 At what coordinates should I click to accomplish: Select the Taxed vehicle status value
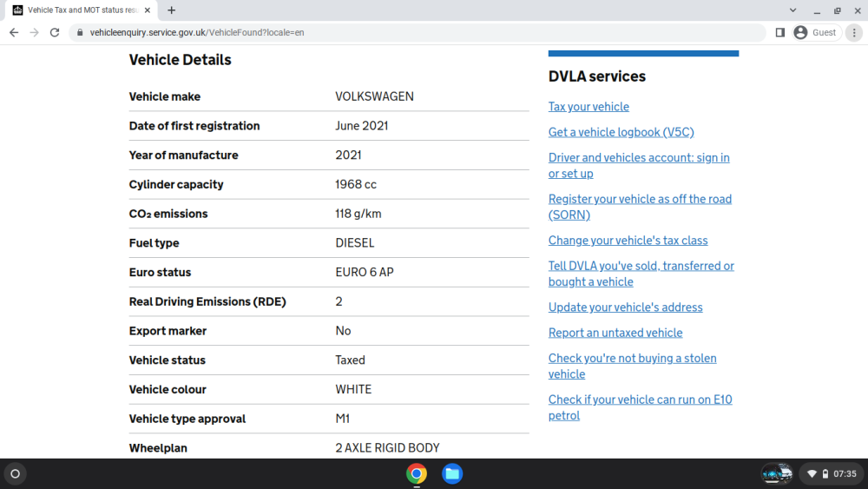tap(351, 360)
